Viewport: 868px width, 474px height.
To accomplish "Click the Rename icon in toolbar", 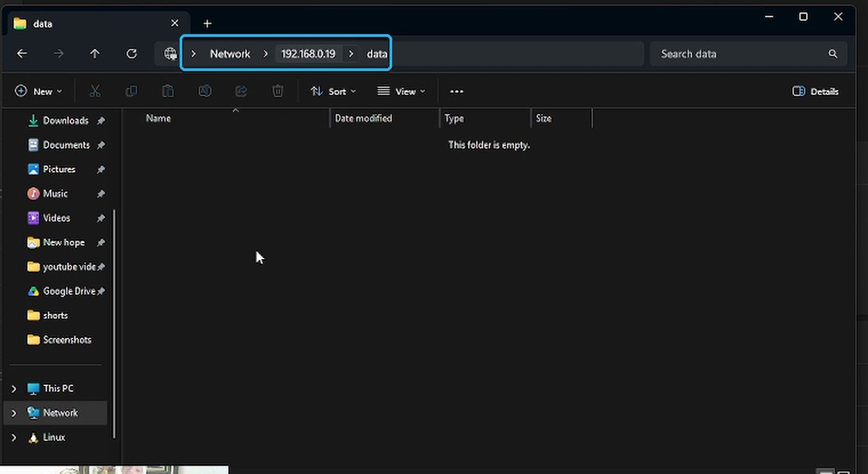I will (205, 91).
